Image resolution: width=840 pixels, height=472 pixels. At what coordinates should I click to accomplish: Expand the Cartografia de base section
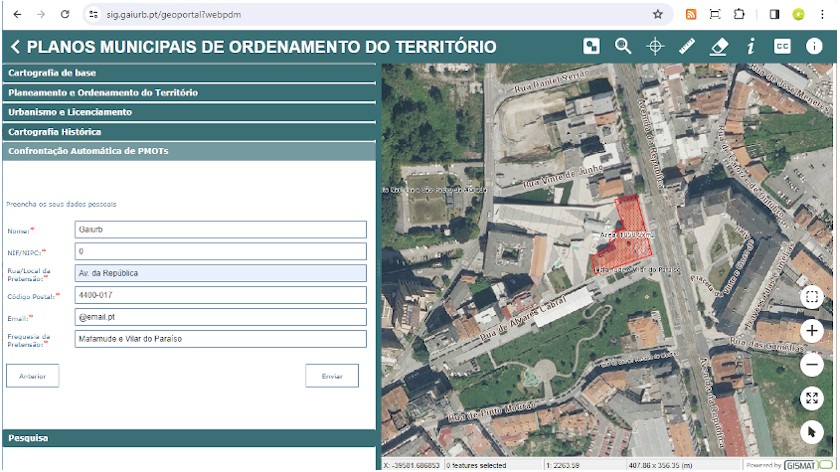point(188,73)
